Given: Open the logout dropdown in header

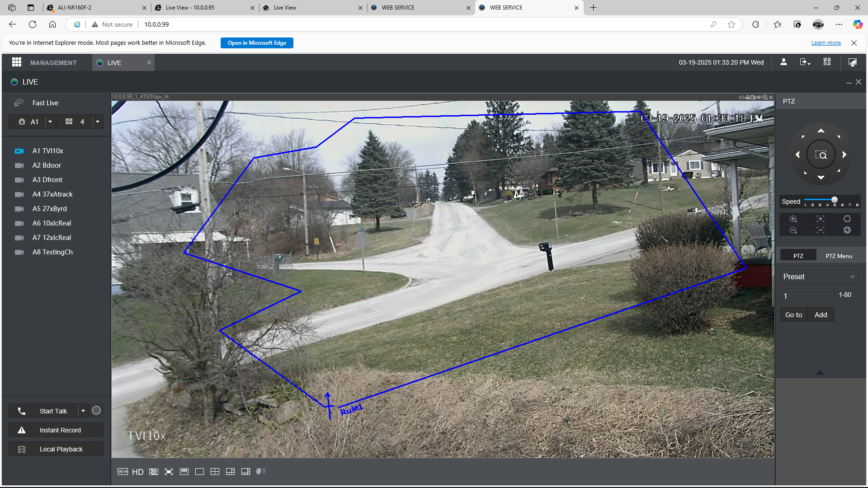Looking at the screenshot, I should point(805,62).
